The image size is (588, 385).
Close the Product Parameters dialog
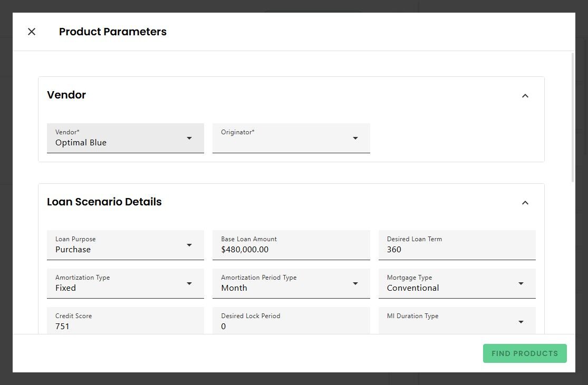click(x=32, y=32)
